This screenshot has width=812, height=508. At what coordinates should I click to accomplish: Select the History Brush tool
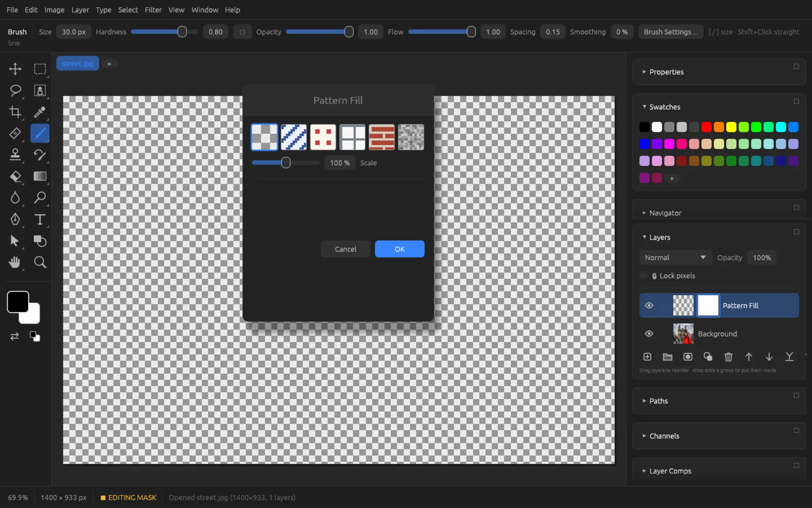click(40, 154)
